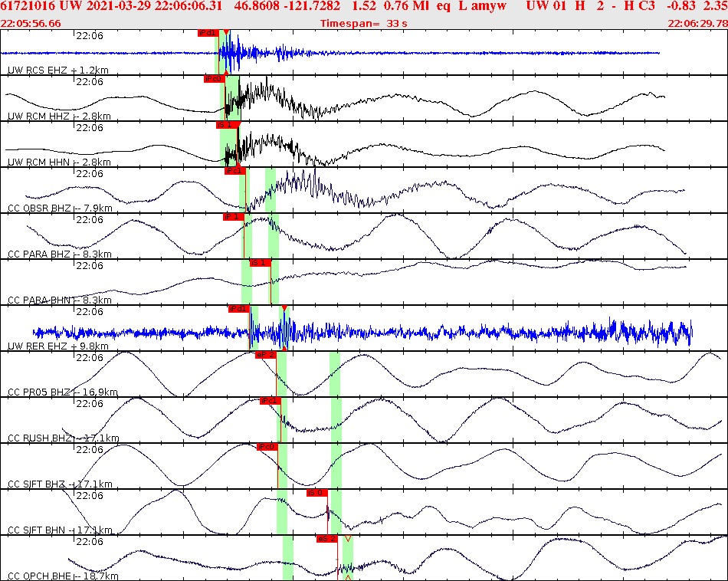The width and height of the screenshot is (728, 581).
Task: Select the iPc1 pick flag on OBSR BHZ
Action: (234, 171)
